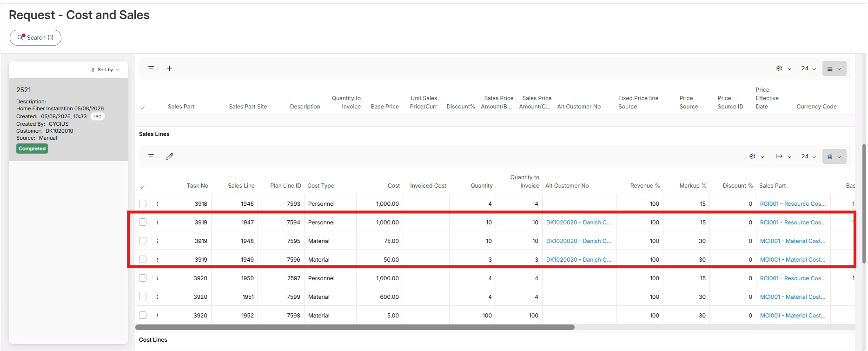868x351 pixels.
Task: Click the page's vertical scrollbar
Action: coord(864,204)
